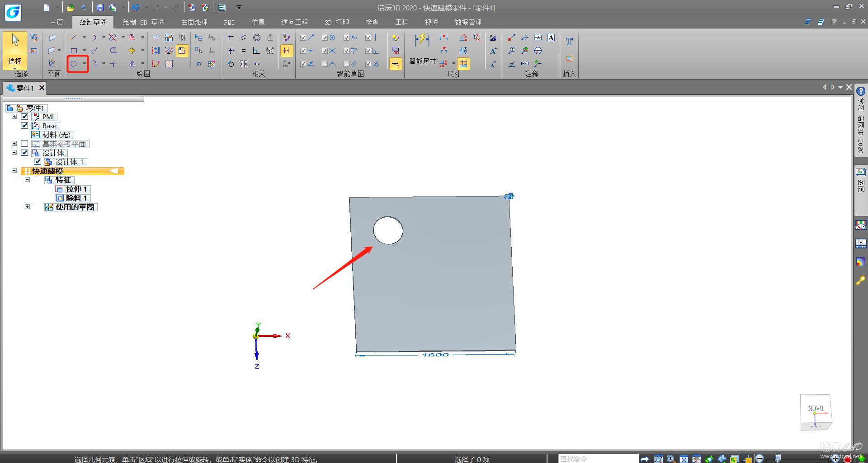Collapse the 快速建模 tree node

click(x=14, y=171)
